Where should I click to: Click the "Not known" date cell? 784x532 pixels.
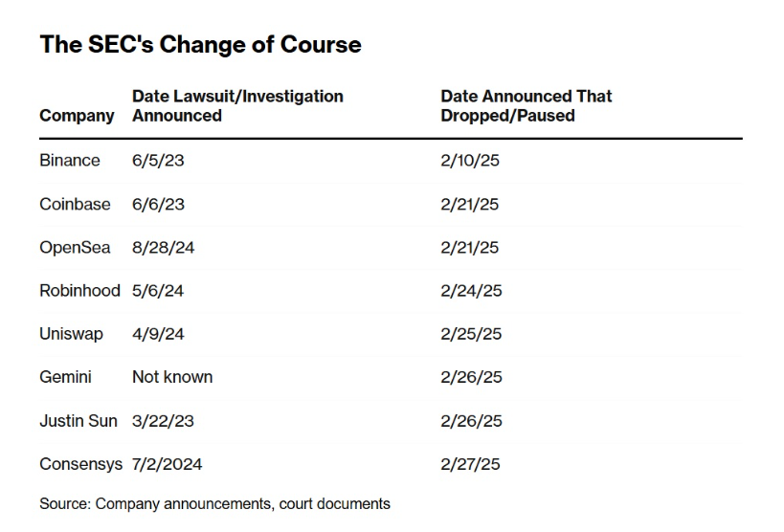pyautogui.click(x=172, y=377)
